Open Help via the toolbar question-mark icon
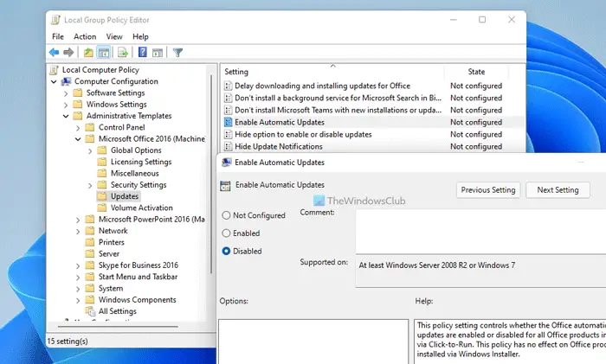 click(141, 52)
